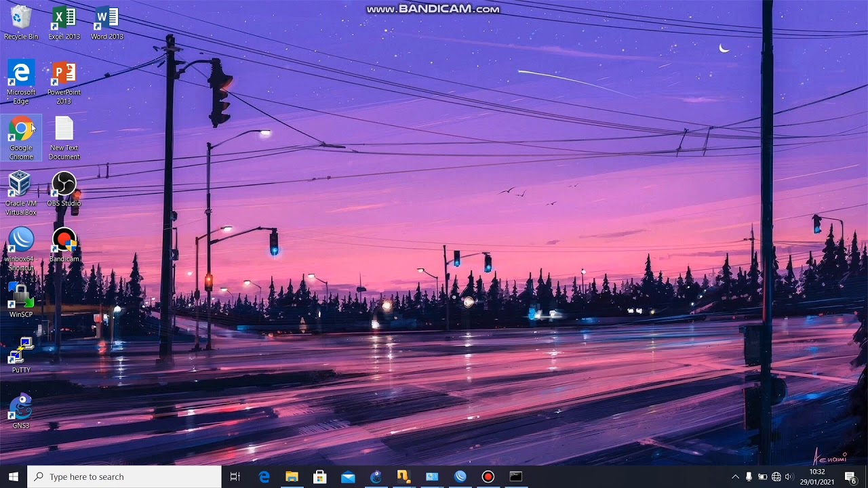868x488 pixels.
Task: Open the volume control tray icon
Action: pyautogui.click(x=789, y=476)
